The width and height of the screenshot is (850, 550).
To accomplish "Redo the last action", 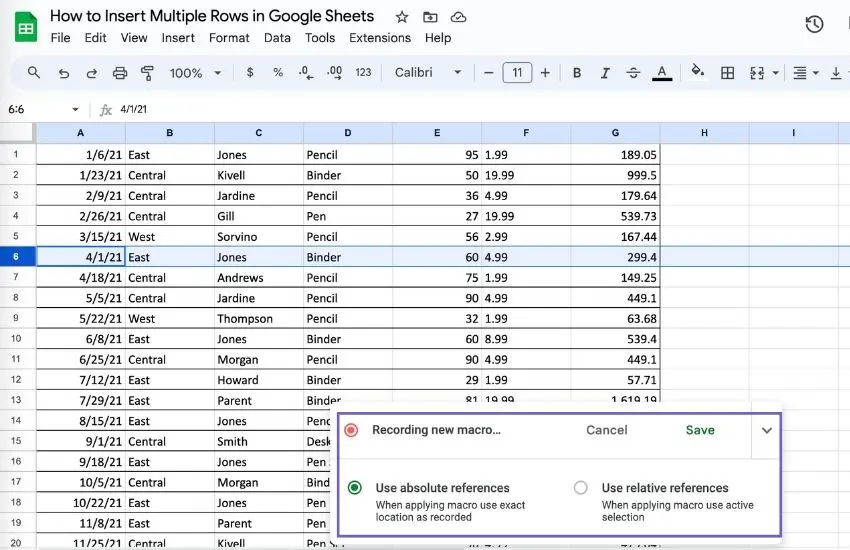I will pos(92,73).
